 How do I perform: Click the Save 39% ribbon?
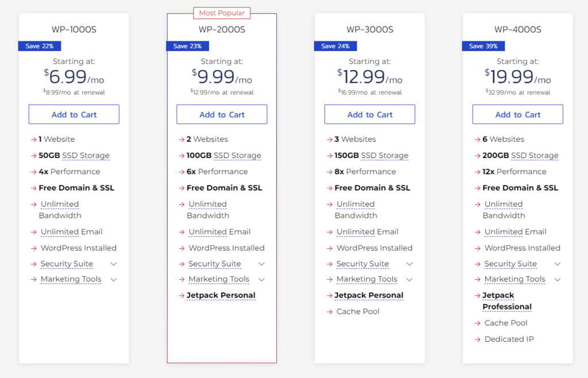click(483, 46)
